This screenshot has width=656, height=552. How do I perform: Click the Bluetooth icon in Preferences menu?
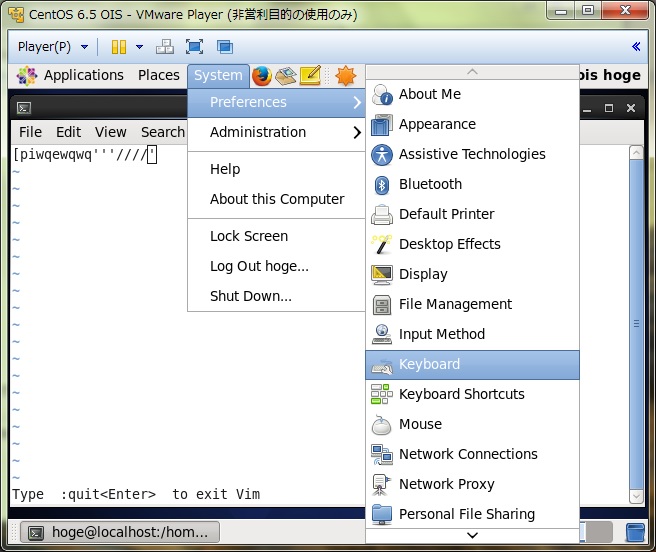coord(382,185)
